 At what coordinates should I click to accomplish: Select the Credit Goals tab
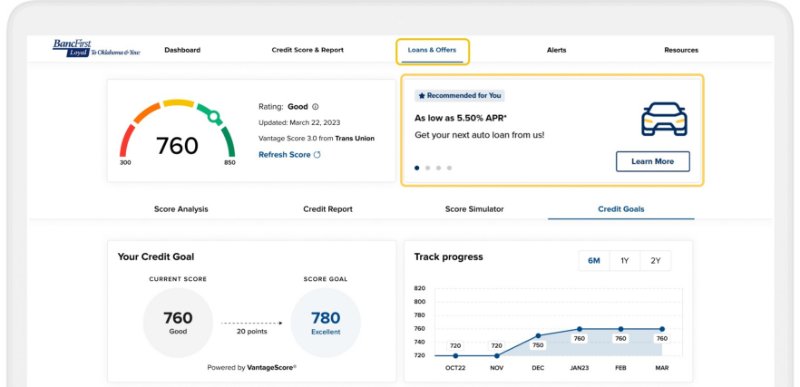[x=621, y=209]
